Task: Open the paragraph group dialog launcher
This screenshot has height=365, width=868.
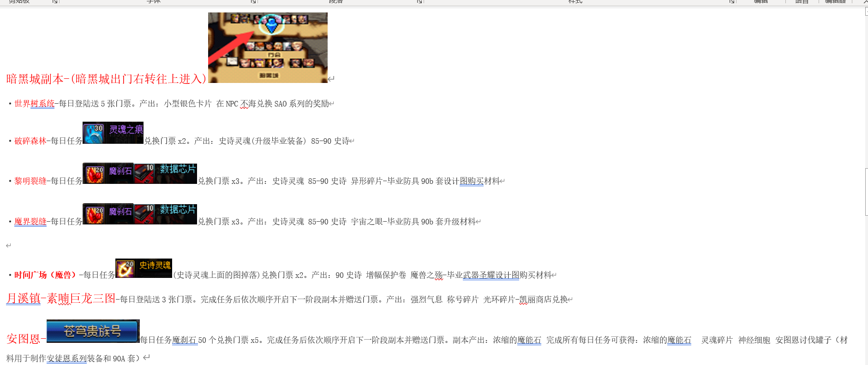Action: tap(419, 2)
